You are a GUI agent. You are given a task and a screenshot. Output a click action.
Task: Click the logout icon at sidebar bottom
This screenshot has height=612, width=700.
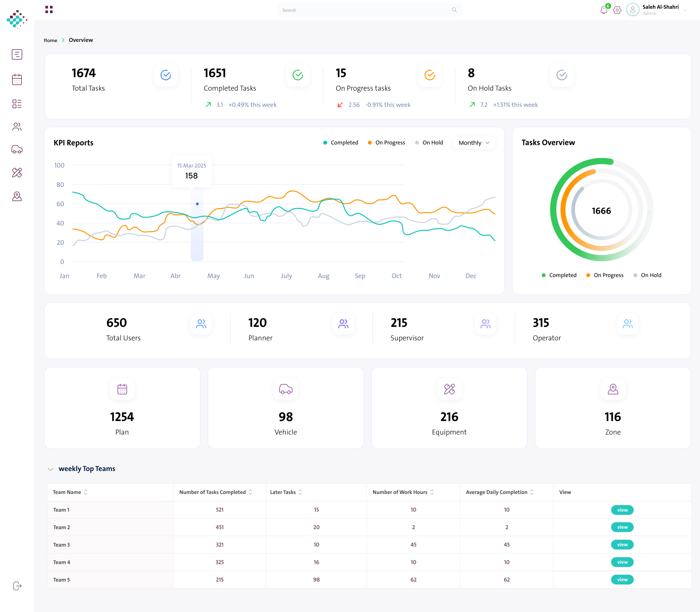(x=17, y=586)
